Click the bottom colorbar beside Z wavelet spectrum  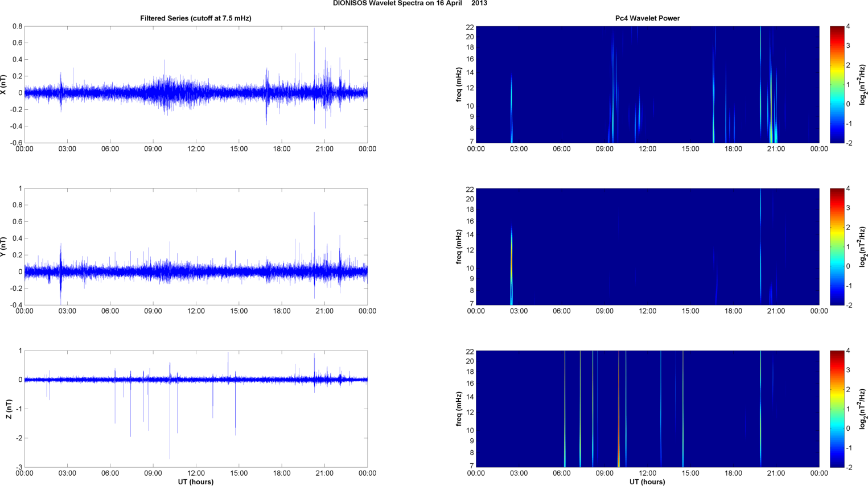click(837, 409)
